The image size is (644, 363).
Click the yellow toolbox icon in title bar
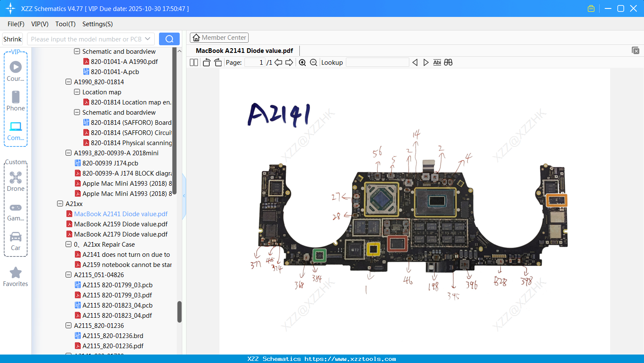[591, 8]
